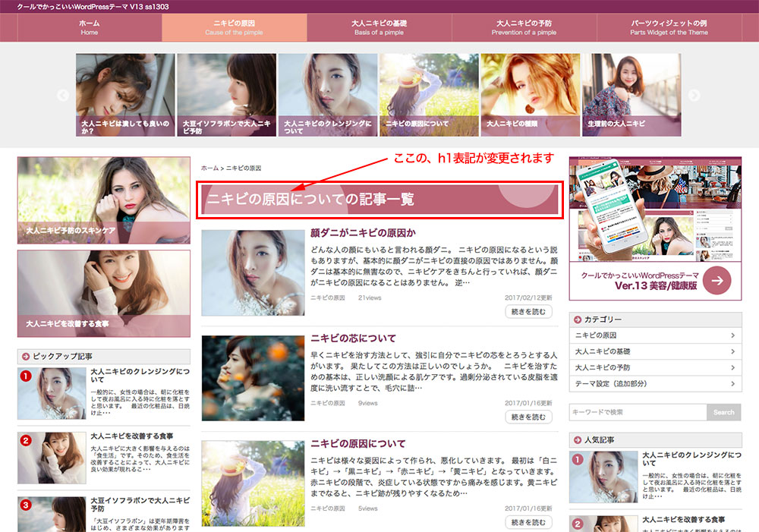Open the 大人ニキビ予防のスキンケア sidebar banner
The width and height of the screenshot is (759, 532).
click(104, 200)
